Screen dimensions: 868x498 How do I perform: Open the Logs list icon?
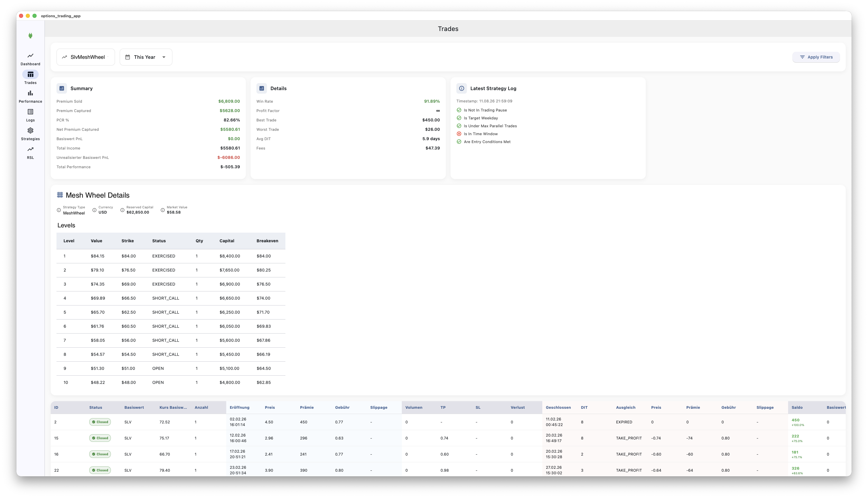[x=30, y=112]
